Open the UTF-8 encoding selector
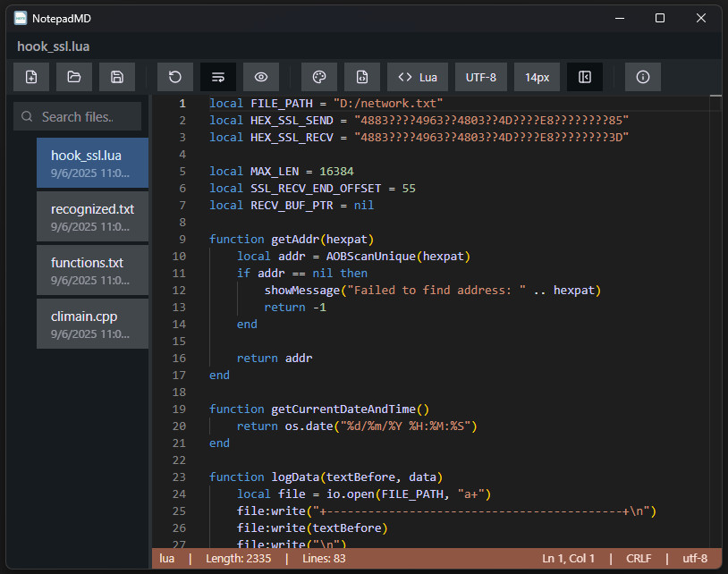 tap(481, 78)
